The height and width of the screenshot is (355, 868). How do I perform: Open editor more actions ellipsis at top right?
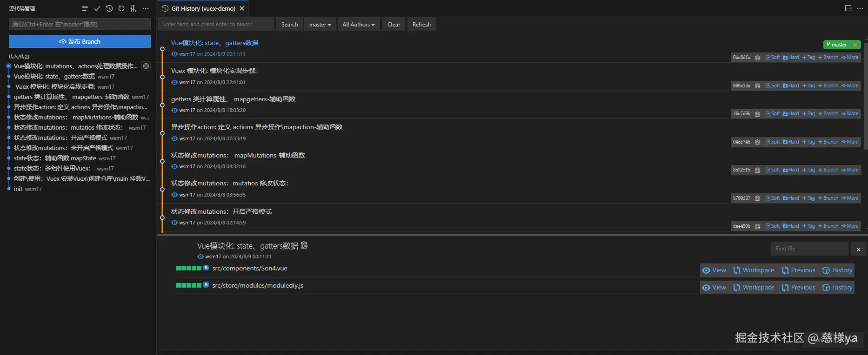(x=860, y=8)
